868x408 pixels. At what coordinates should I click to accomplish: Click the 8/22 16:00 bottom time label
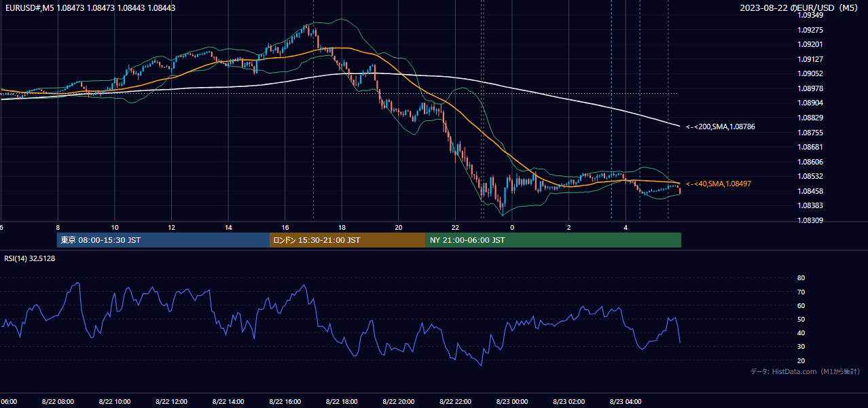pyautogui.click(x=285, y=402)
